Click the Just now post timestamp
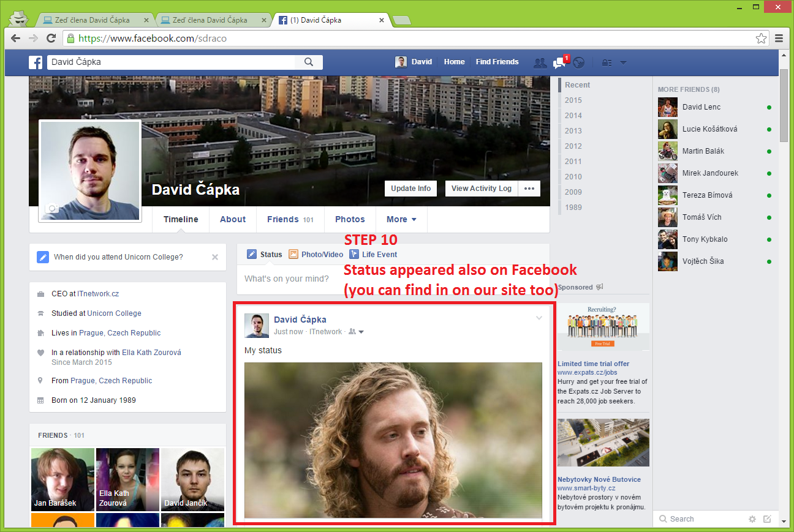 click(289, 332)
